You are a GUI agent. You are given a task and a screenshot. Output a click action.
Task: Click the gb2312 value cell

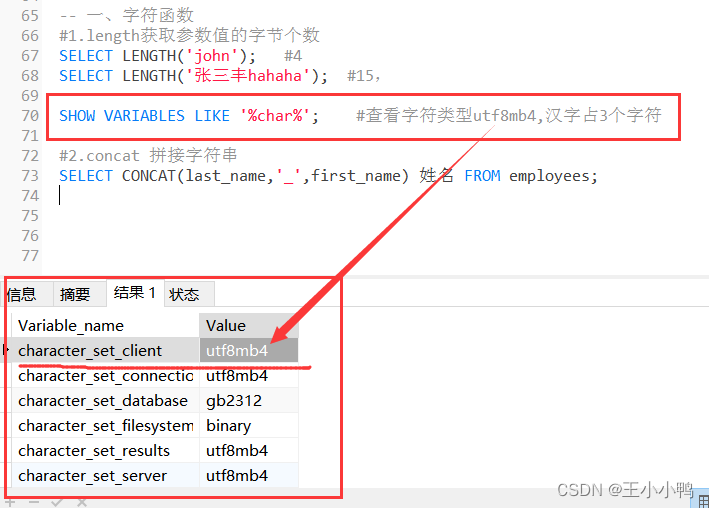249,400
